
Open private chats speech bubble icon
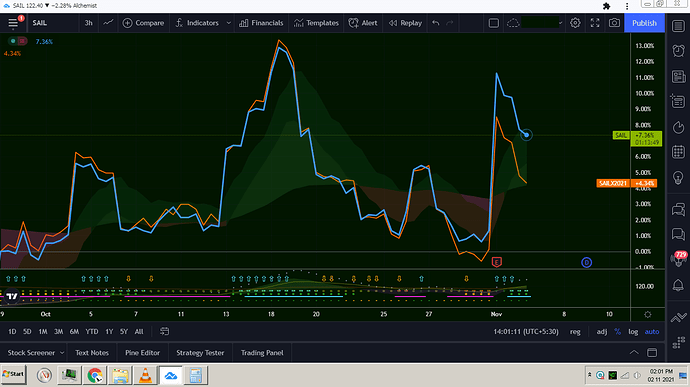678,234
